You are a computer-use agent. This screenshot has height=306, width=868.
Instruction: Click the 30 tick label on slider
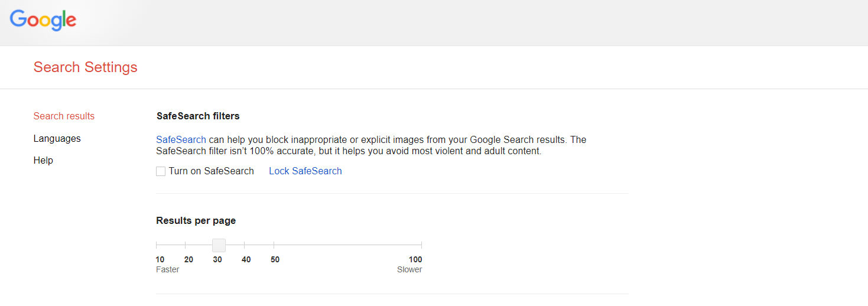pos(217,260)
